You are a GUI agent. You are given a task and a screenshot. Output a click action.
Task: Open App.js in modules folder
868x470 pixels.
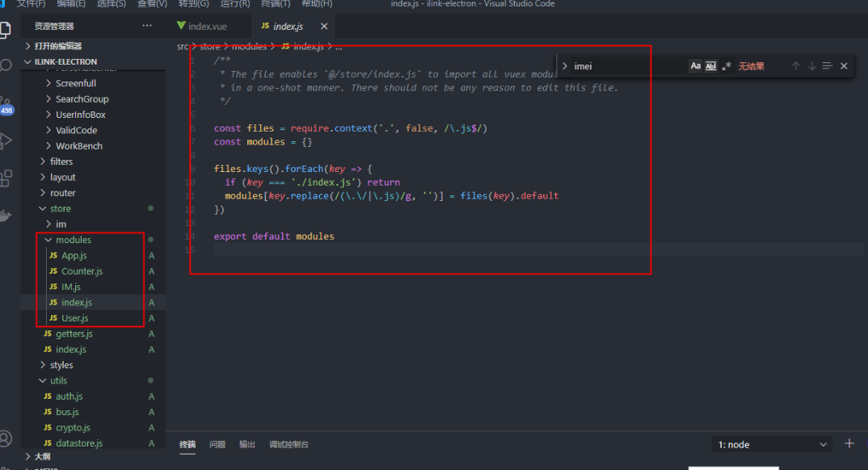pos(93,255)
